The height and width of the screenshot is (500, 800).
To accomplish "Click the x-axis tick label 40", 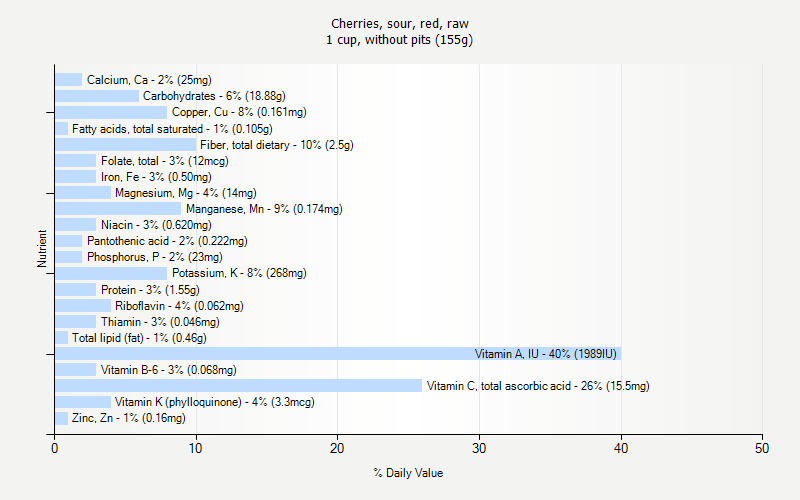I will [621, 448].
